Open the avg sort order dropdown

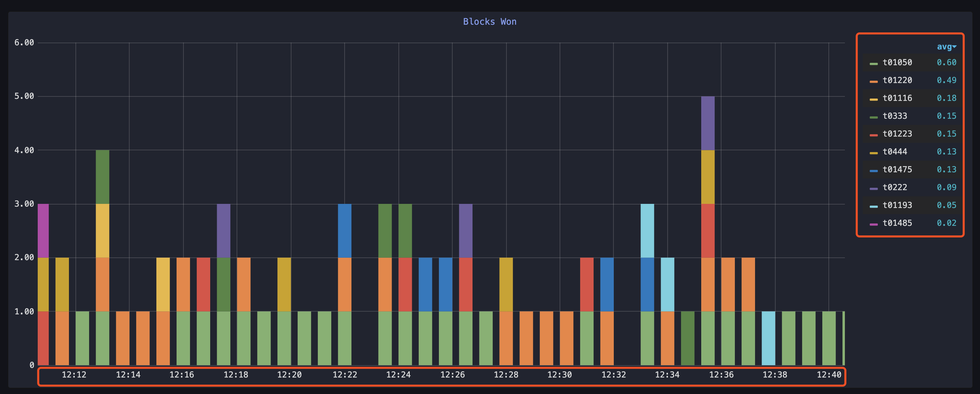947,47
